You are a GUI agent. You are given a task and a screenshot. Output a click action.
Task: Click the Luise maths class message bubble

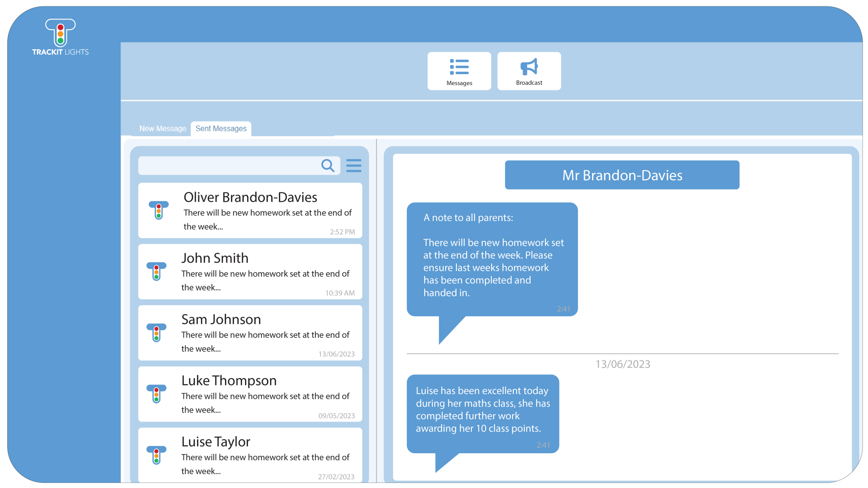[483, 413]
